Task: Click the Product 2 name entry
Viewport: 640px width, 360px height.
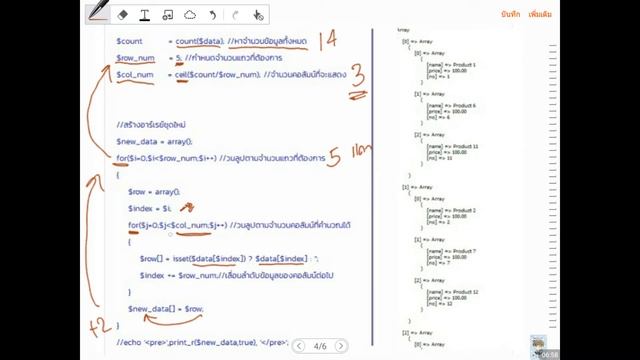Action: tap(451, 211)
